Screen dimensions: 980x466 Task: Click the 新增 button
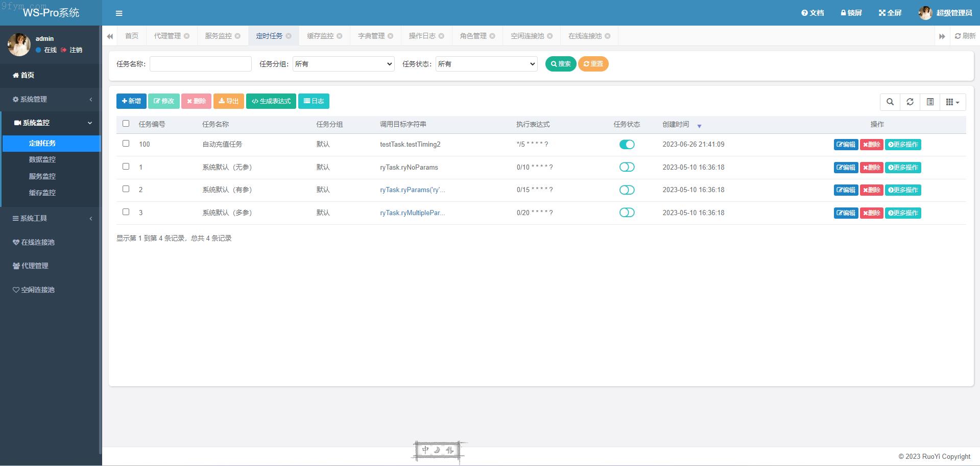(131, 101)
